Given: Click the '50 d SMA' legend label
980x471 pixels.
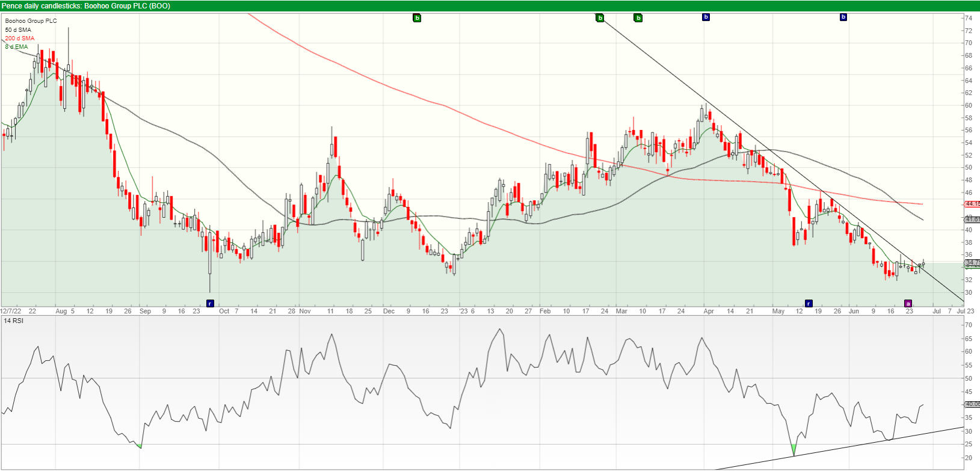Looking at the screenshot, I should tap(18, 29).
